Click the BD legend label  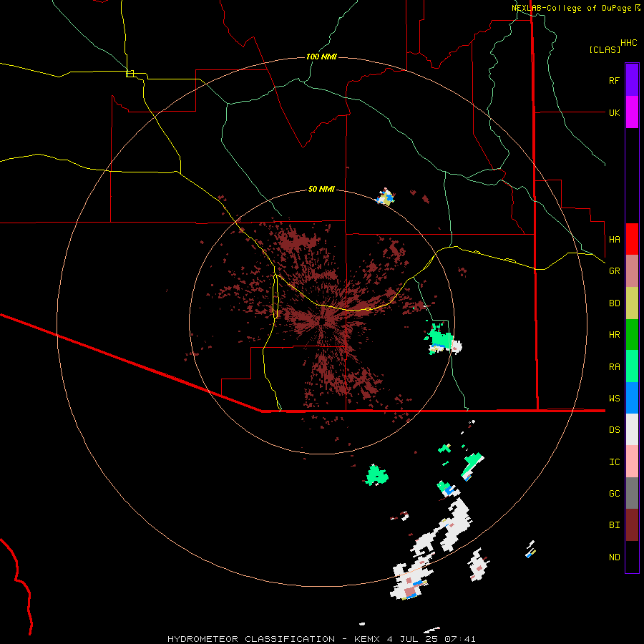point(614,303)
